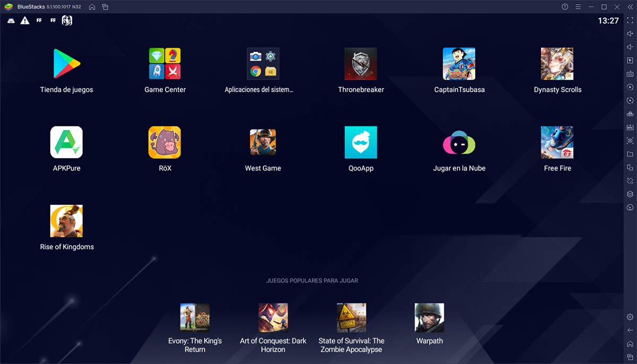This screenshot has height=364, width=637.
Task: Open the Media Manager folder in the sidebar
Action: 630,154
